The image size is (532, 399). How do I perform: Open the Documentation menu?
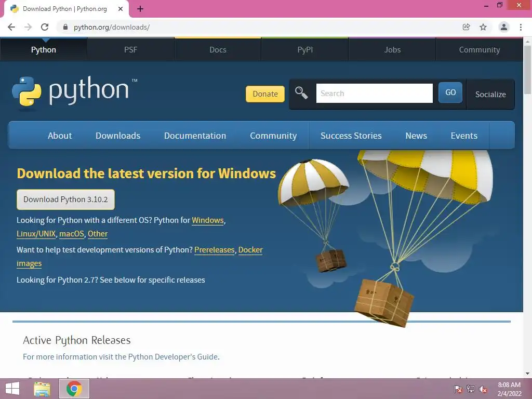195,136
